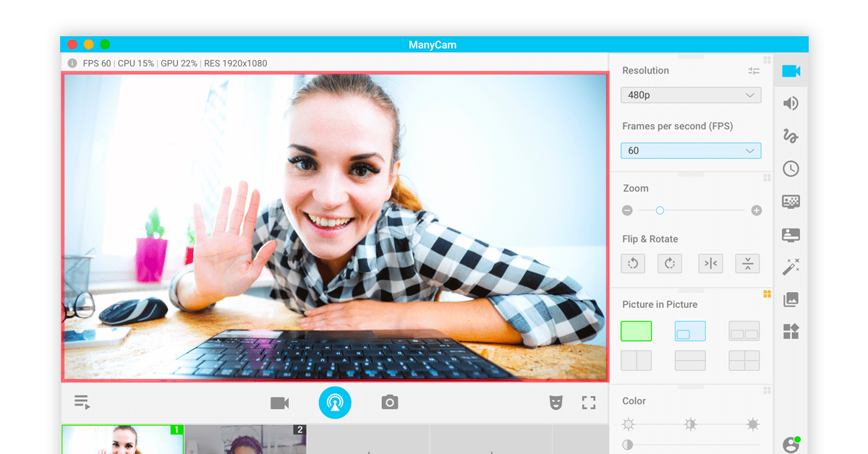Select side-by-side split PiP layout
This screenshot has height=454, width=868.
coord(636,361)
